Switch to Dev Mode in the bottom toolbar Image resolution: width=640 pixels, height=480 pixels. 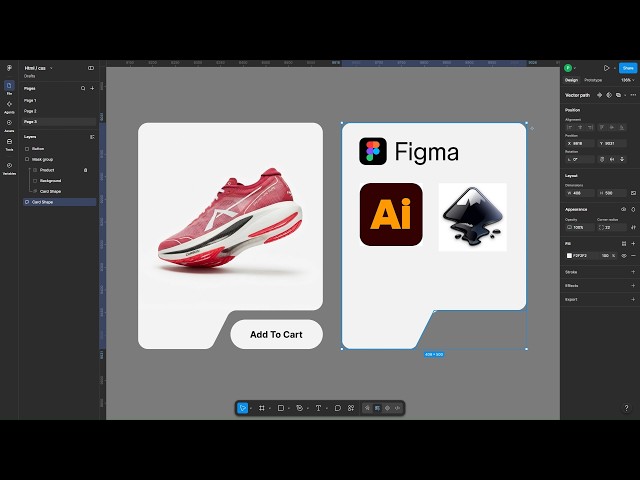tap(397, 408)
